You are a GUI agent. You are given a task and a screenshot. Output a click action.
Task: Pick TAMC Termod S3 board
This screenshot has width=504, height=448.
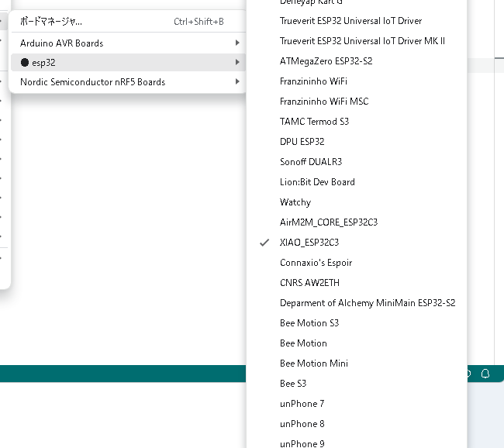click(x=357, y=122)
